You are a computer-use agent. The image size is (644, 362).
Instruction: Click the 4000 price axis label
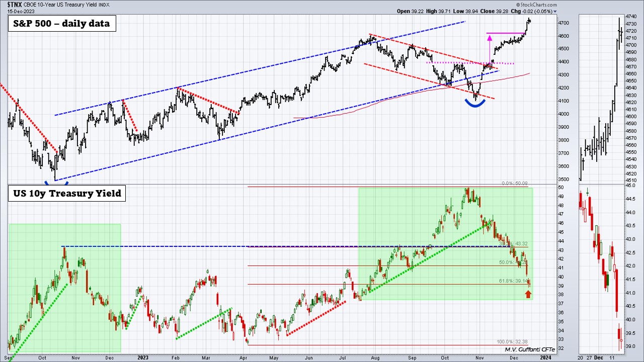point(563,114)
